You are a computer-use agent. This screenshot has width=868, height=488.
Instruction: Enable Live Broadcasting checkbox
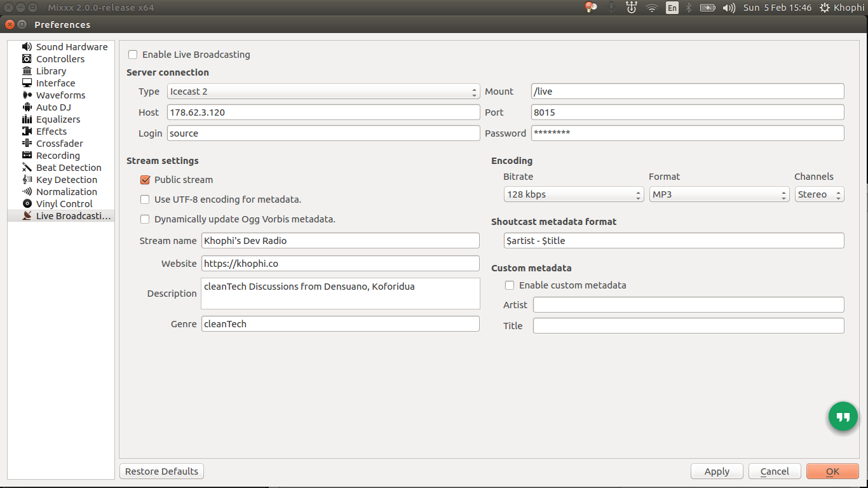(133, 55)
